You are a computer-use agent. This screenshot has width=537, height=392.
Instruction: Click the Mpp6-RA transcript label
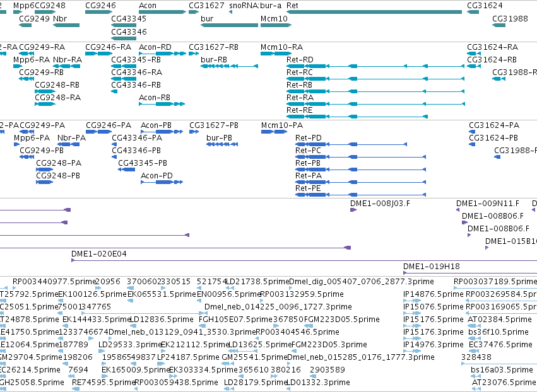[32, 60]
